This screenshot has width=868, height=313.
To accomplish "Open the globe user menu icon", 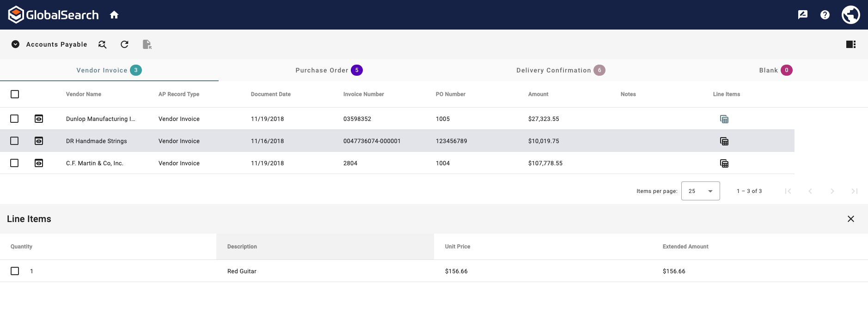I will [x=850, y=15].
